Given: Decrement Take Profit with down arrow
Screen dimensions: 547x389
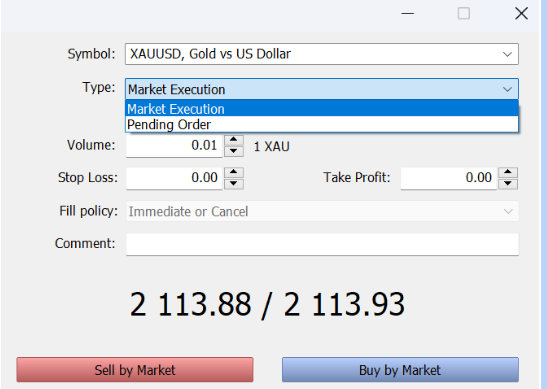Looking at the screenshot, I should pos(508,184).
